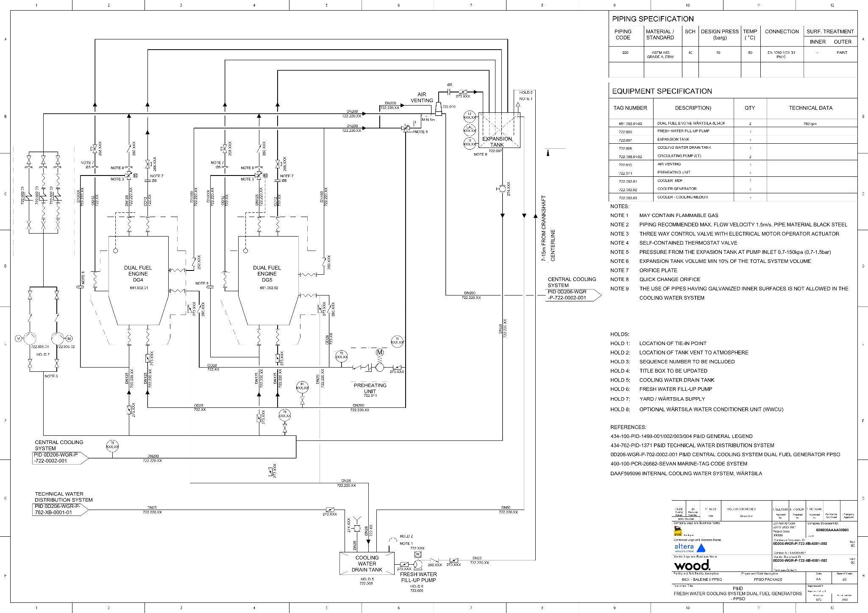Click circulating pump symbol 722.005.01

30,338
